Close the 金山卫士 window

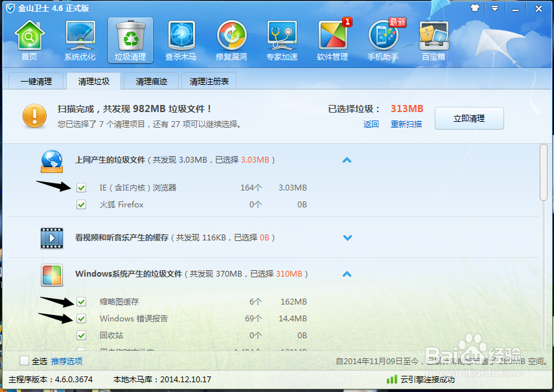(x=538, y=9)
